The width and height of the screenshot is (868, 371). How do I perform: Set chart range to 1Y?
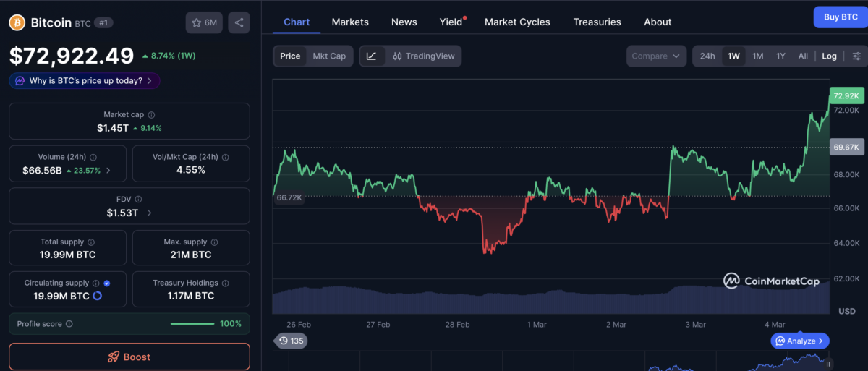point(780,56)
